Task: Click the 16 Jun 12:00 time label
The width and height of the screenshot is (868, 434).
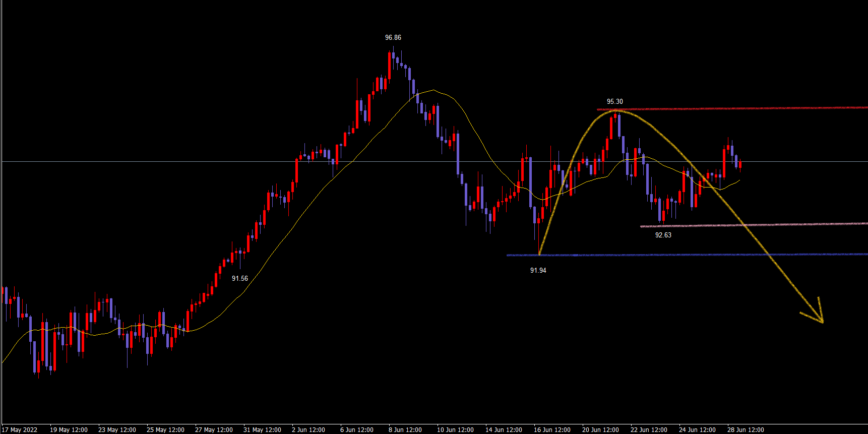Action: 552,430
